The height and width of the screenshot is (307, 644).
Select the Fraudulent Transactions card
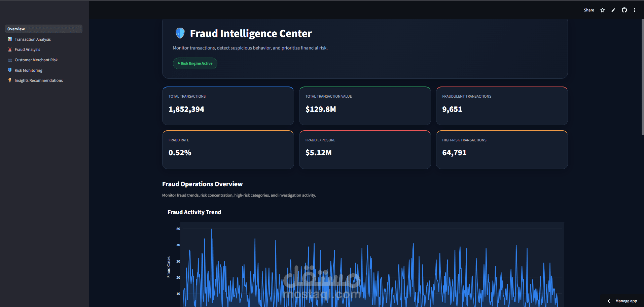point(502,106)
